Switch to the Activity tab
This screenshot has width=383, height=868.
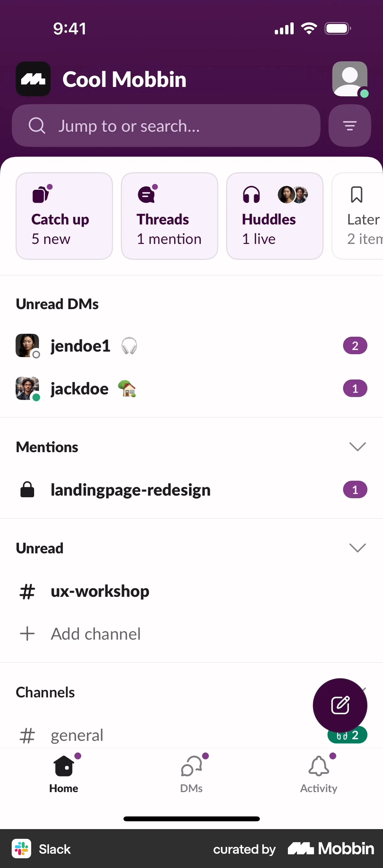click(x=319, y=774)
